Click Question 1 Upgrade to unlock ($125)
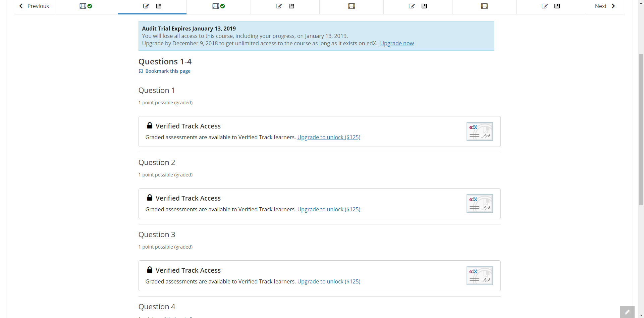Image resolution: width=644 pixels, height=318 pixels. pyautogui.click(x=329, y=137)
